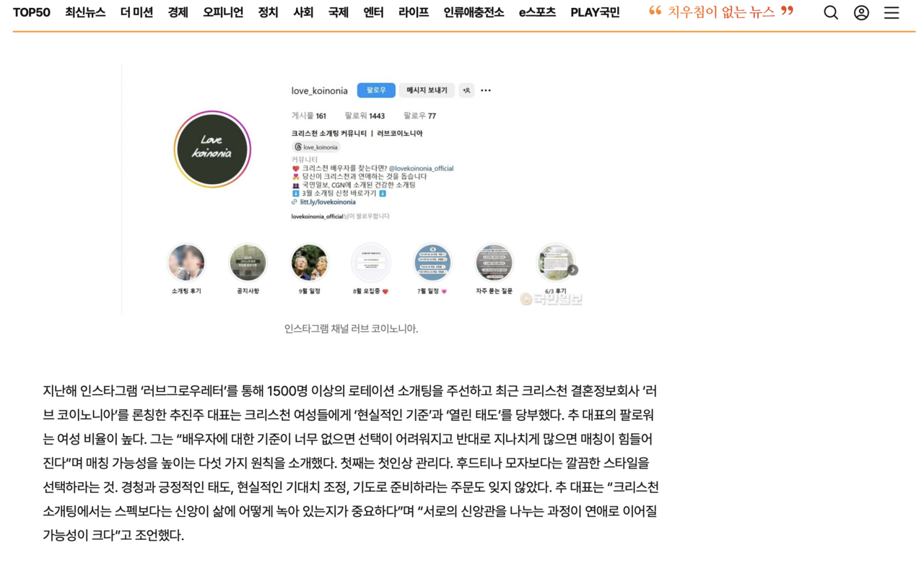Open the 엔터 menu item
The height and width of the screenshot is (571, 924).
373,12
